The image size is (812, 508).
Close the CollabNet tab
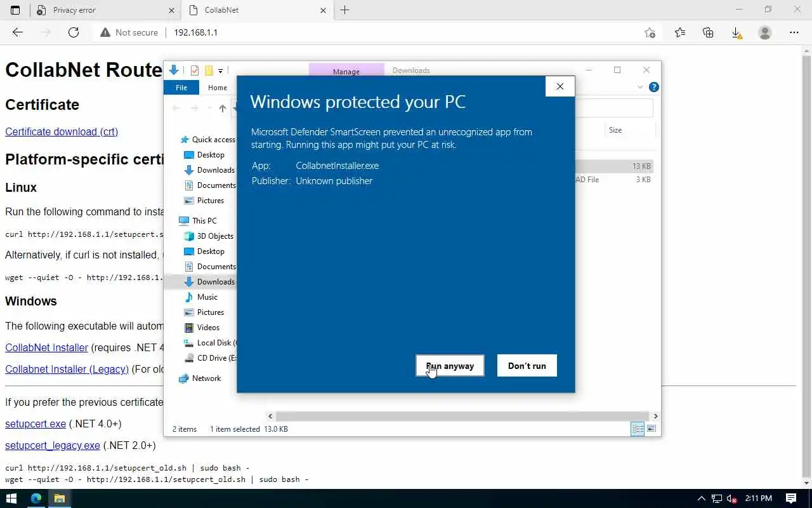click(x=323, y=10)
